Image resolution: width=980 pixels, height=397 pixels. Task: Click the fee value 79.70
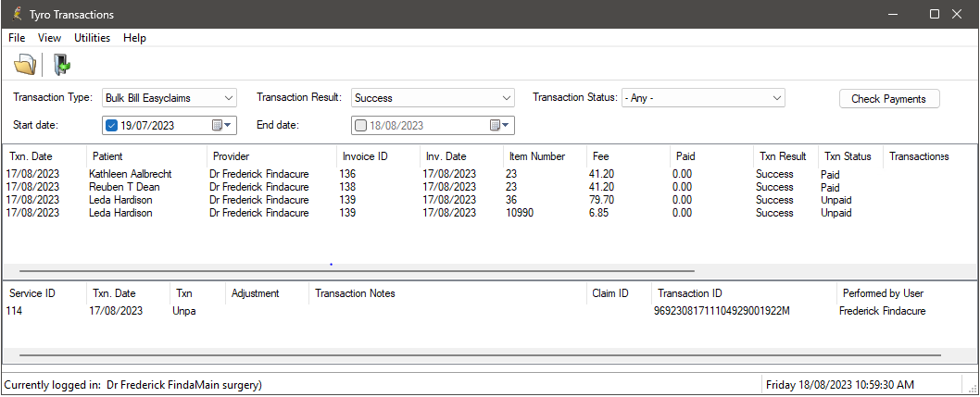pos(600,200)
